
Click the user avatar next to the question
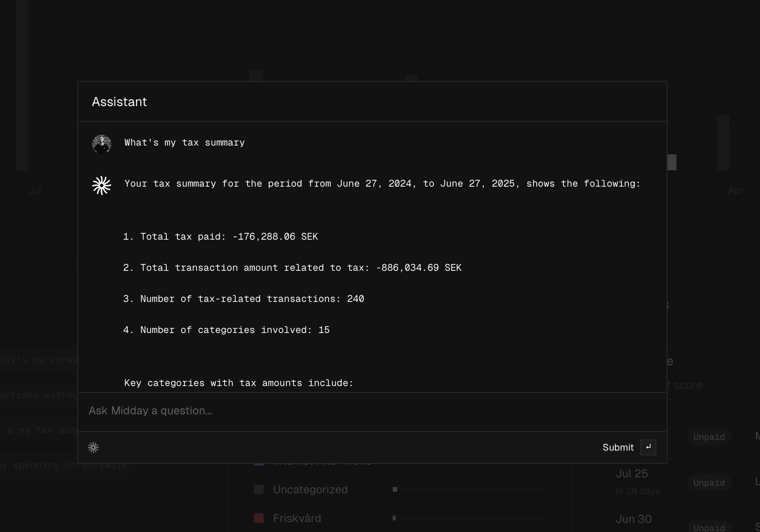[101, 144]
